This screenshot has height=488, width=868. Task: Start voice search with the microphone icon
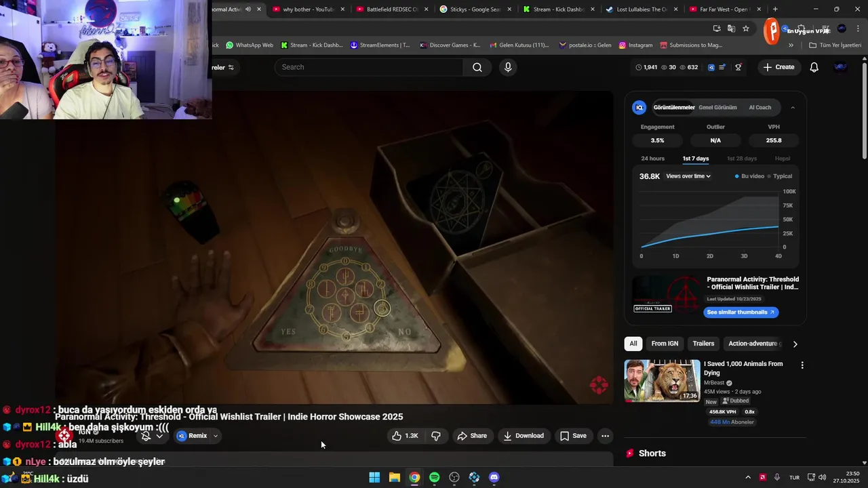(508, 67)
